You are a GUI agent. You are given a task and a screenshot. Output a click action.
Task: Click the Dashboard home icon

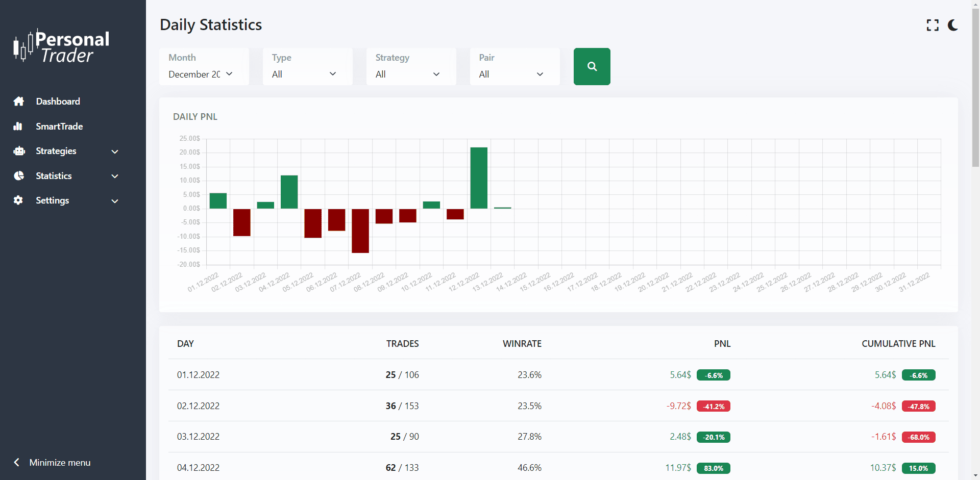19,102
